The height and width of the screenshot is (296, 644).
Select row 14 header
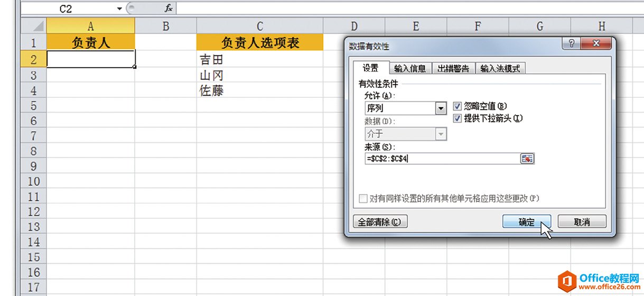click(x=34, y=242)
